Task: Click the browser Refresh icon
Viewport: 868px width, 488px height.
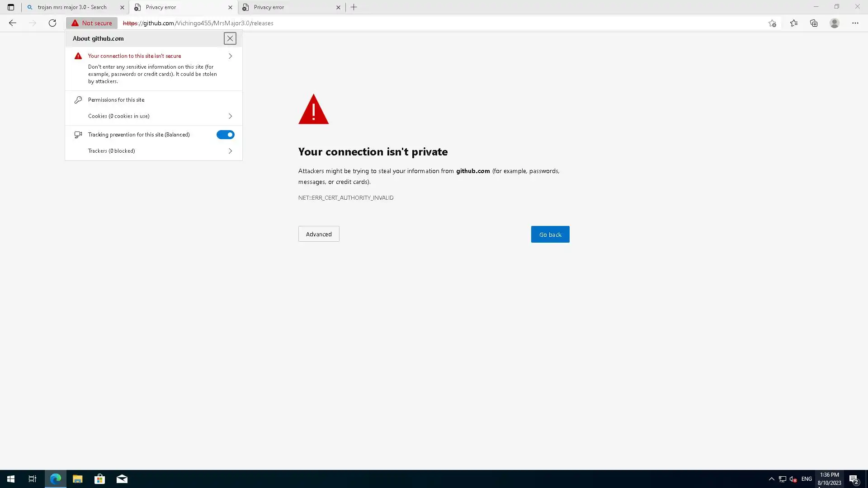Action: click(x=52, y=23)
